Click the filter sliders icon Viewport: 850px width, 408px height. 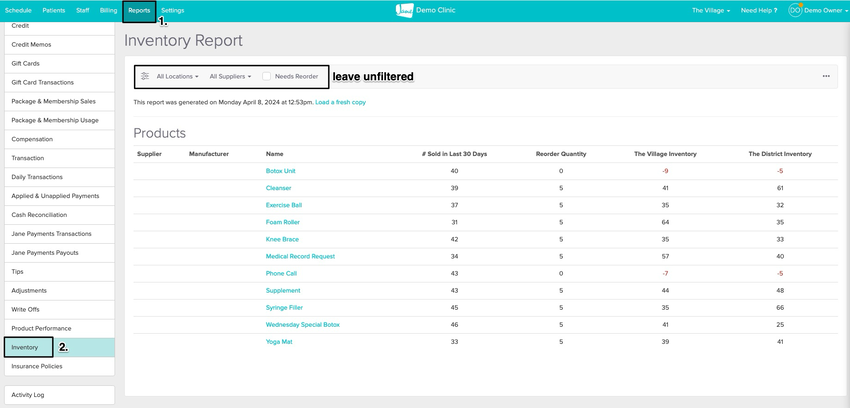145,76
